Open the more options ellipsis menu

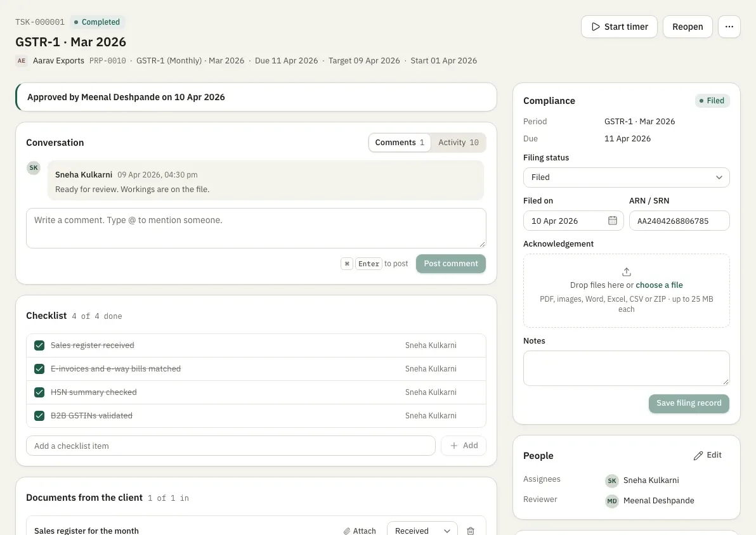[729, 27]
